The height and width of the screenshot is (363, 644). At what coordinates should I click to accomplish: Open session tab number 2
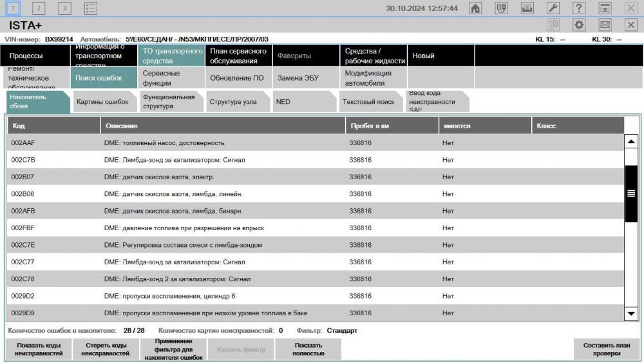click(39, 8)
